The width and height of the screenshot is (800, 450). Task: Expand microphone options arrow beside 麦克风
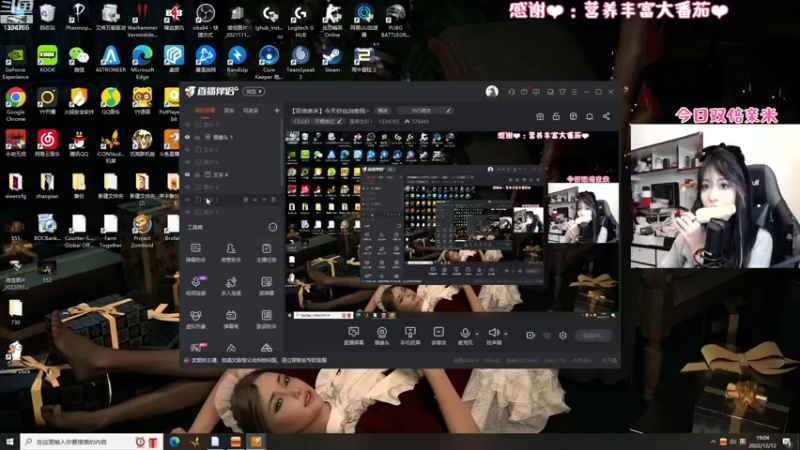pos(477,334)
